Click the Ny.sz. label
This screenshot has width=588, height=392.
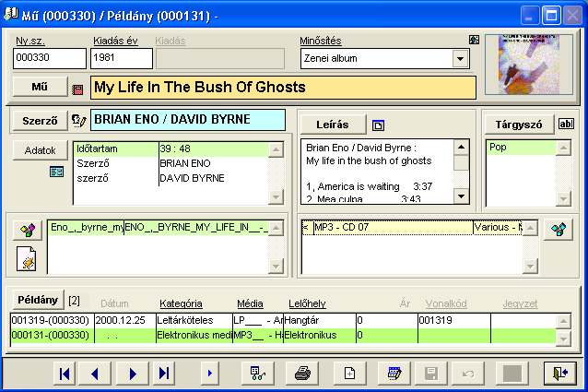tap(30, 41)
